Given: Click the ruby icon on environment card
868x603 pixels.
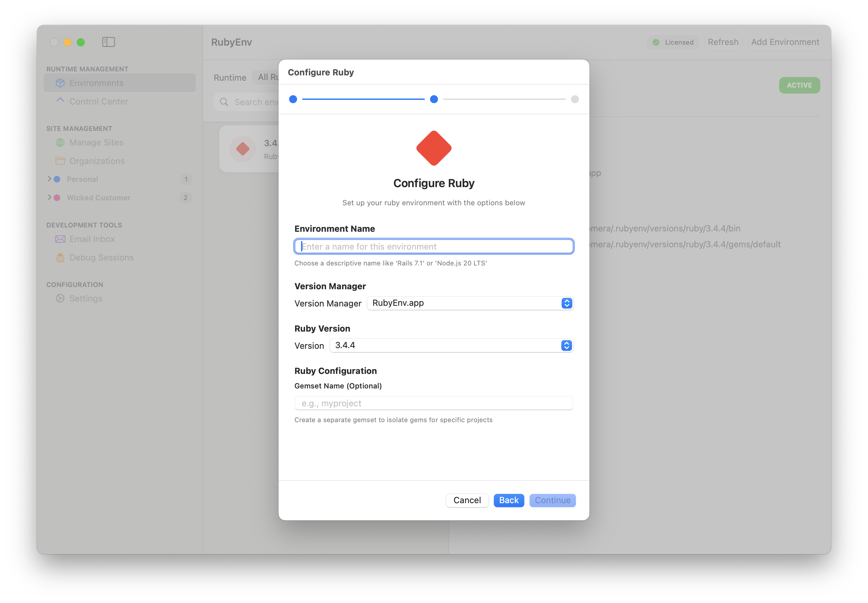Looking at the screenshot, I should 243,149.
